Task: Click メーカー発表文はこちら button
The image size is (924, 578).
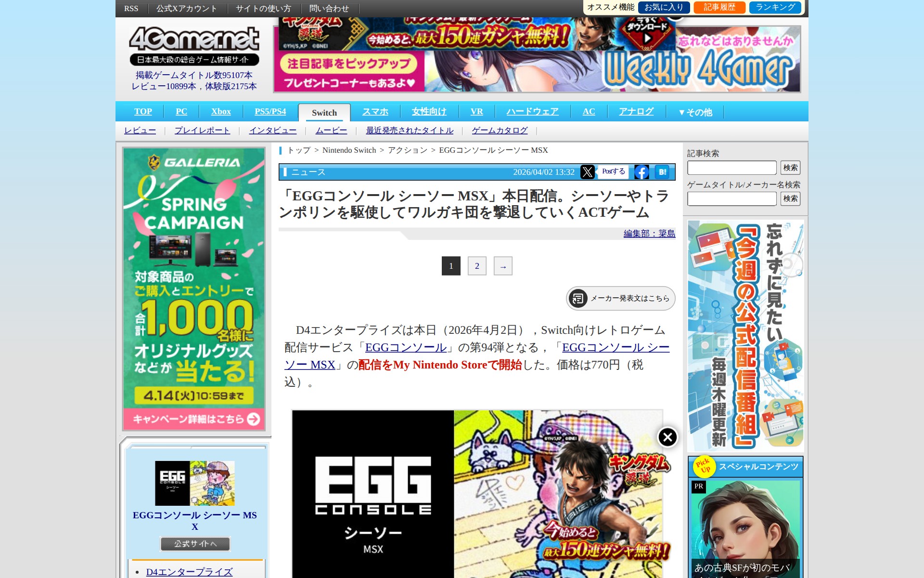Action: pyautogui.click(x=620, y=299)
